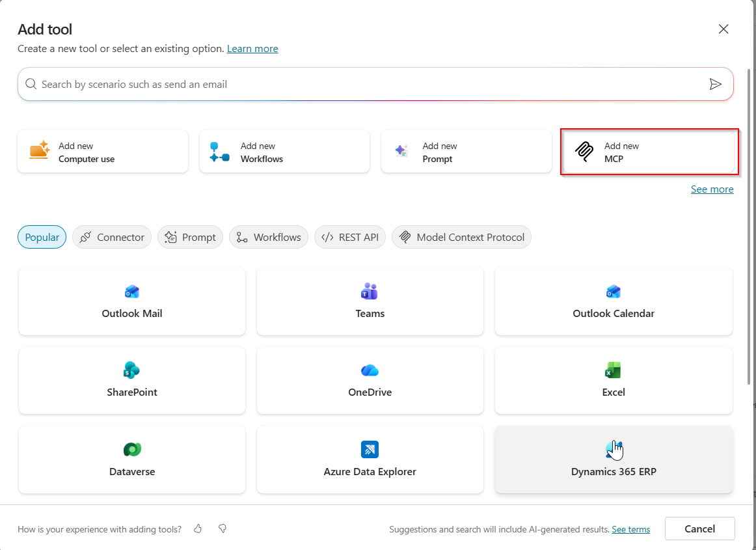756x550 pixels.
Task: Filter tools by REST API
Action: point(350,237)
